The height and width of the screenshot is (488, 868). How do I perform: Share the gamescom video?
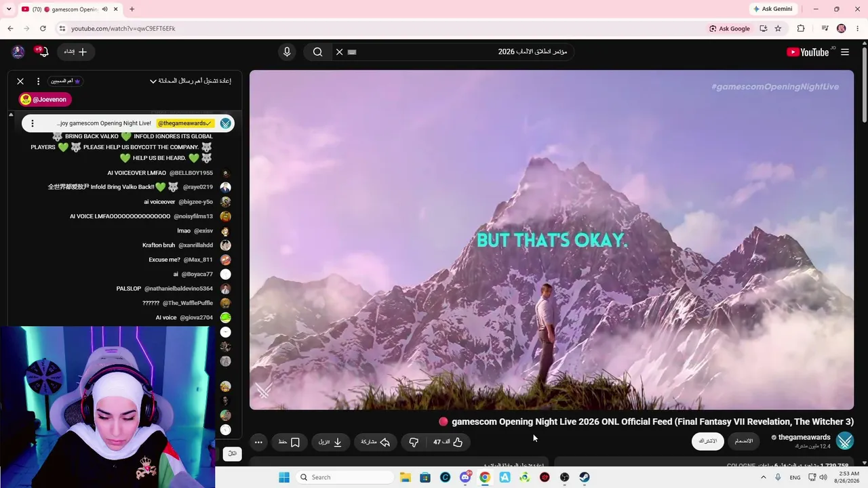375,442
